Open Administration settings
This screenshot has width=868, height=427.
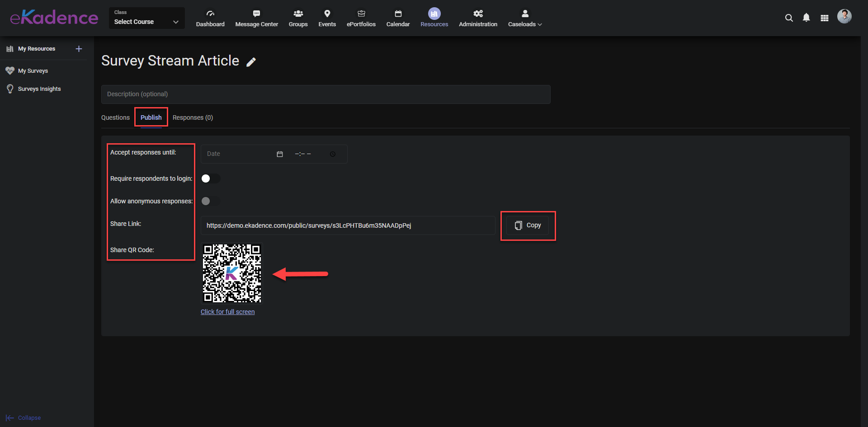(478, 19)
